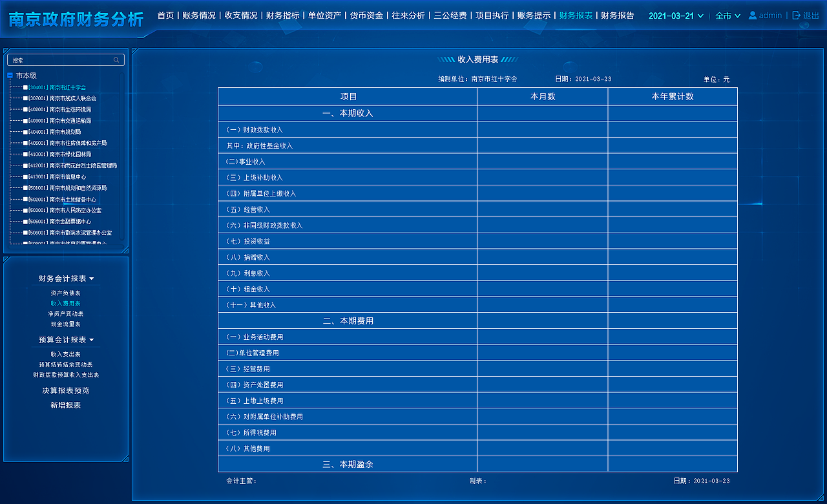Click 决算报表预览
The width and height of the screenshot is (827, 504).
66,391
